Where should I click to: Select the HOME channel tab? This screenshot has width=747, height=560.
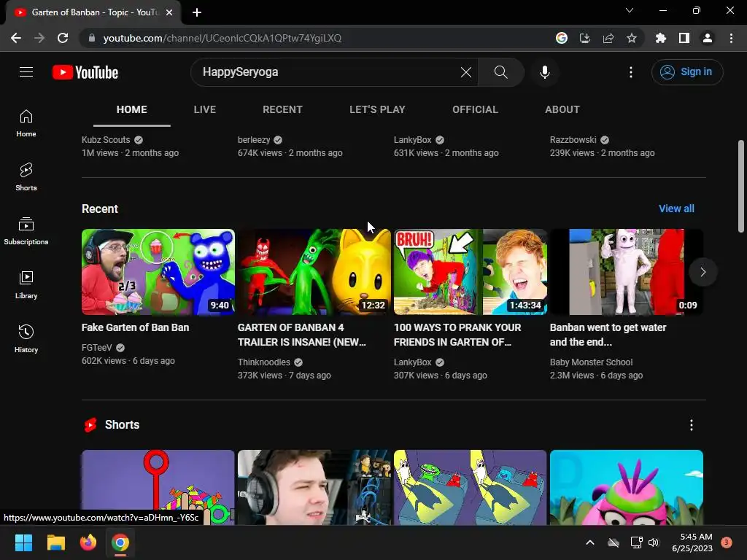(x=132, y=109)
